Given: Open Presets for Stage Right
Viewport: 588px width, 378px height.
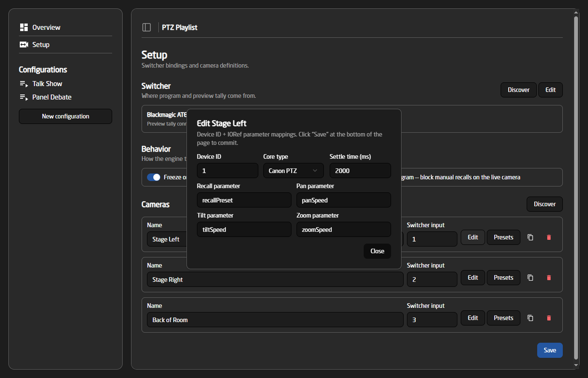Looking at the screenshot, I should point(504,278).
